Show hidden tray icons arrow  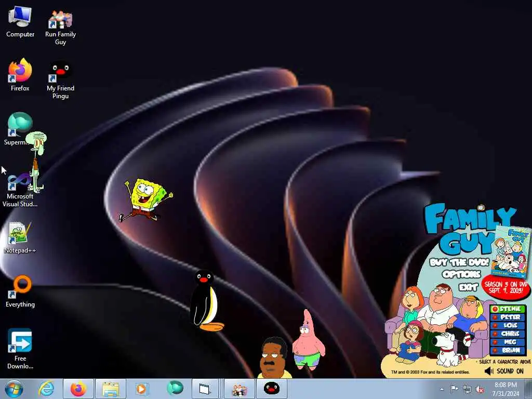coord(442,389)
